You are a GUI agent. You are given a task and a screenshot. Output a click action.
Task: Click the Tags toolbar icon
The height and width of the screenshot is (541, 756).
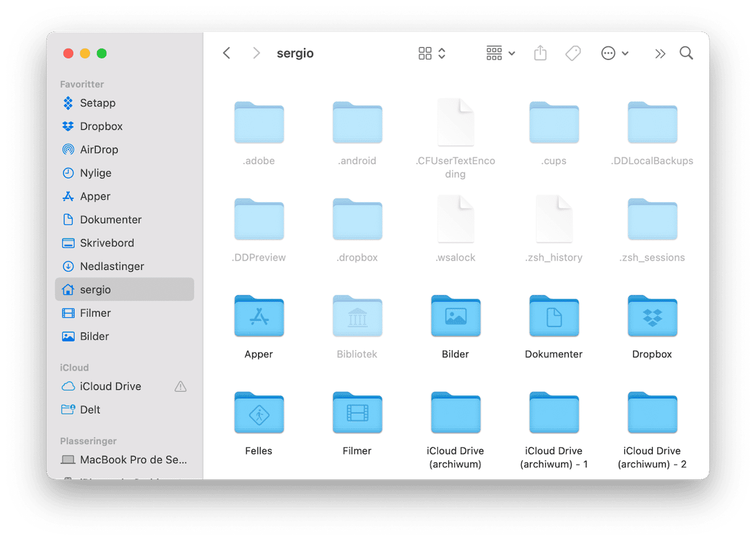(x=573, y=53)
